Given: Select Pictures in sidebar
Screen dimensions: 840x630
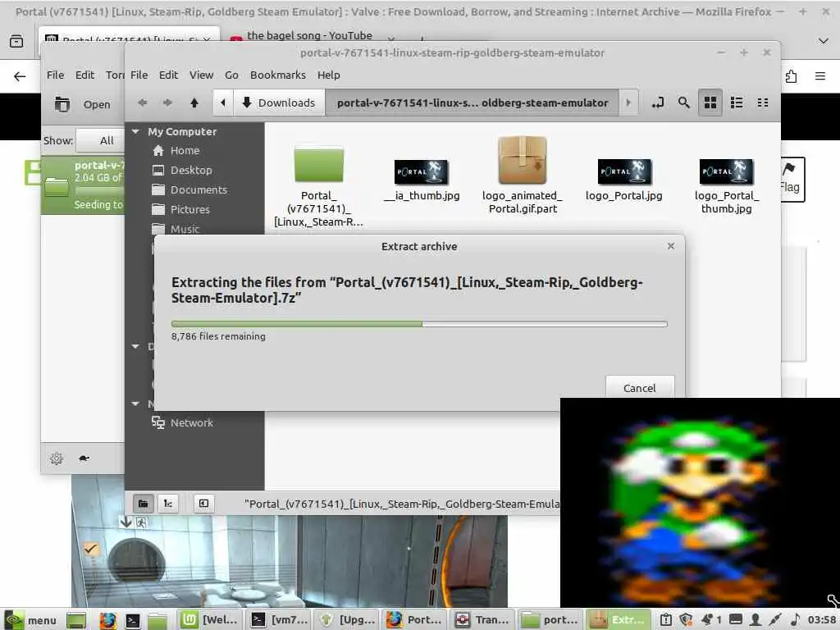Looking at the screenshot, I should (x=190, y=209).
